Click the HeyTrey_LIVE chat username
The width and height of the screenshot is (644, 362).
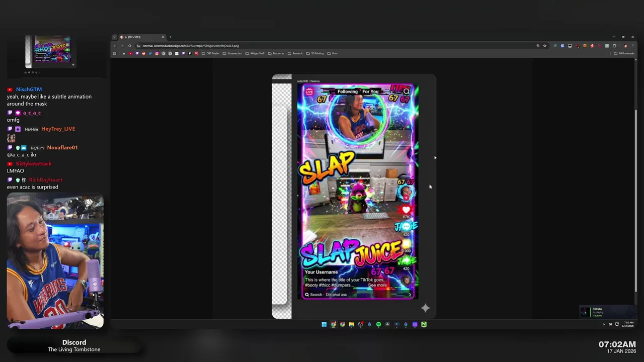pyautogui.click(x=58, y=129)
